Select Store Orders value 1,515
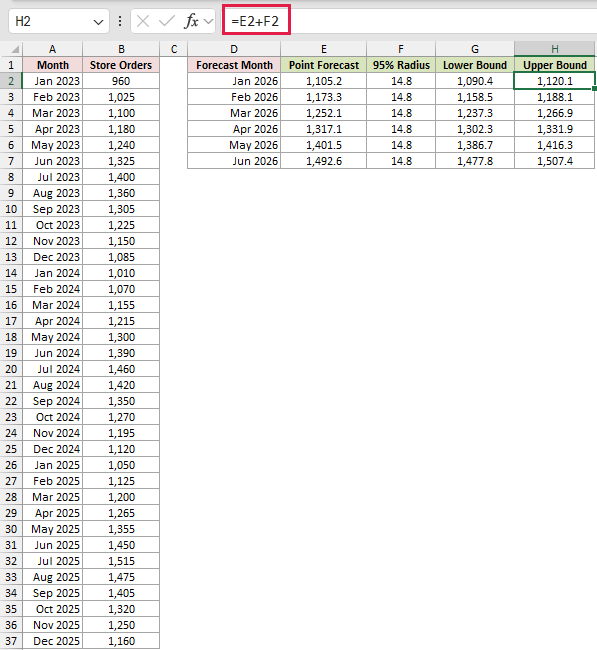Viewport: 597px width, 650px height. 121,561
